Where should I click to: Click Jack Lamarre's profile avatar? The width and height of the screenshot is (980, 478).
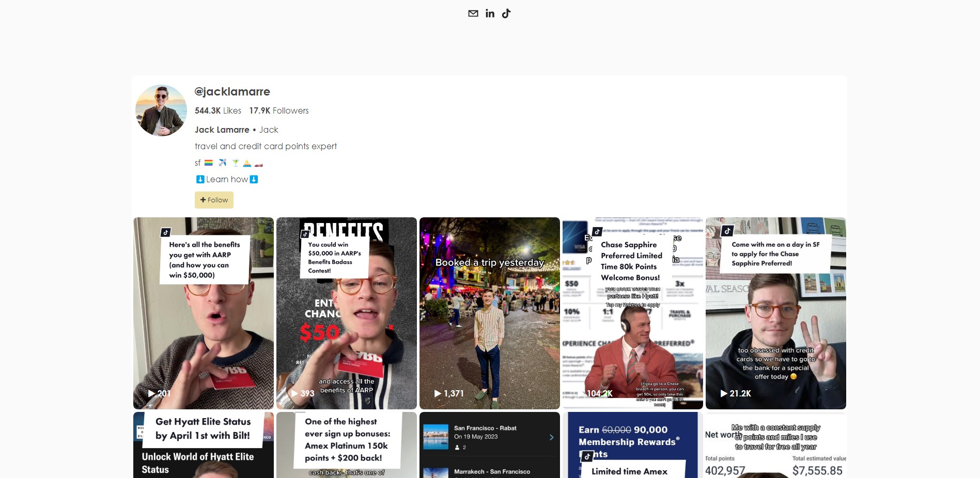click(x=161, y=110)
